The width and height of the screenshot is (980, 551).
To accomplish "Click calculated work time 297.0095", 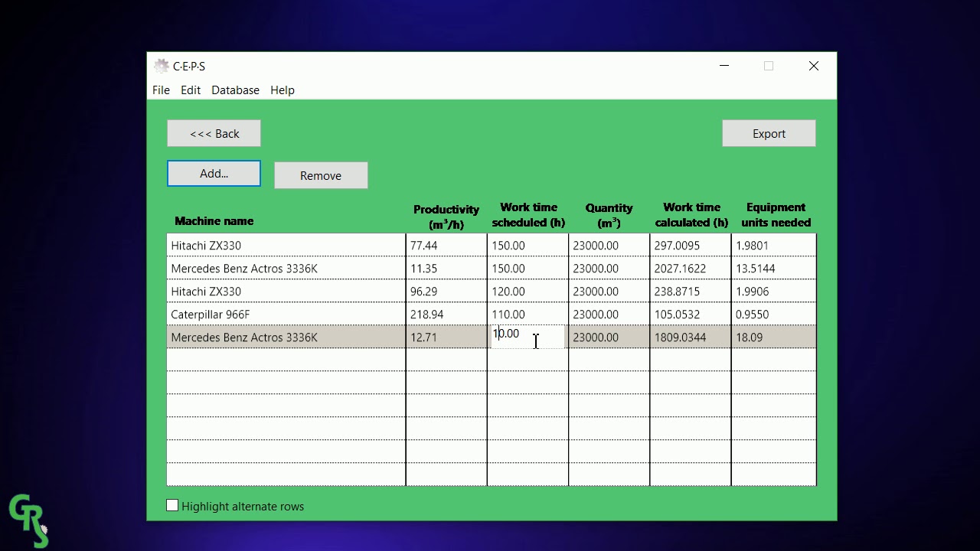I will pos(691,246).
